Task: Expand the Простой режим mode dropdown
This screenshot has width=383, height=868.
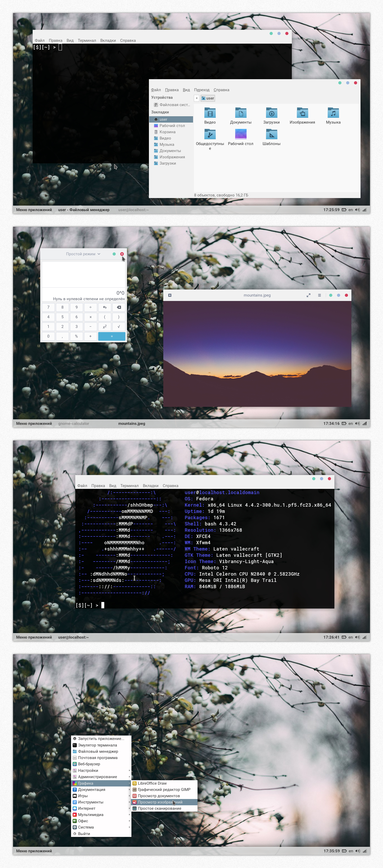Action: (83, 254)
